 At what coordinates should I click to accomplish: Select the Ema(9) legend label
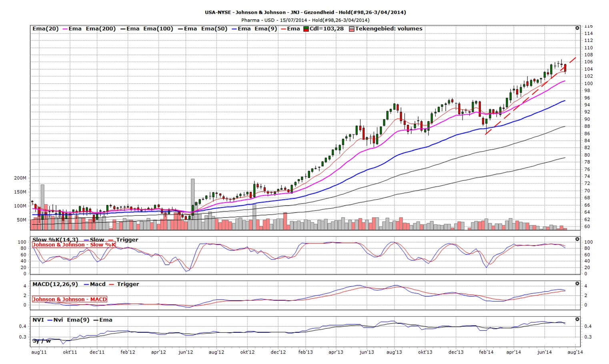(266, 29)
